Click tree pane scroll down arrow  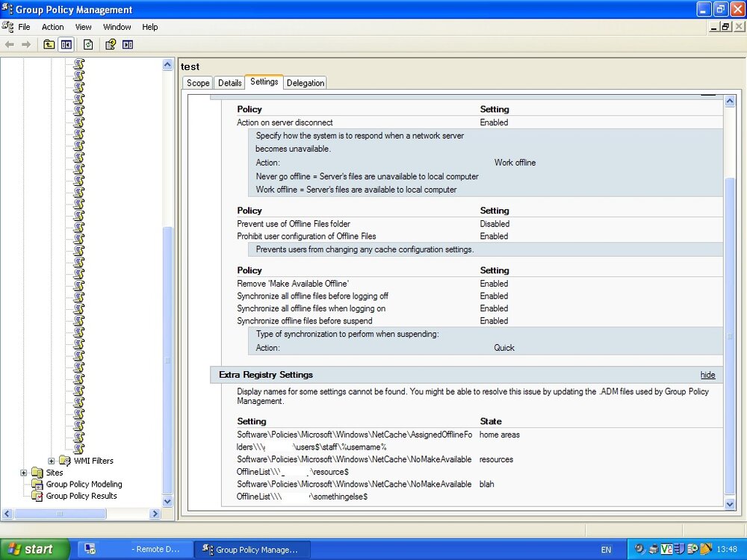(x=167, y=501)
